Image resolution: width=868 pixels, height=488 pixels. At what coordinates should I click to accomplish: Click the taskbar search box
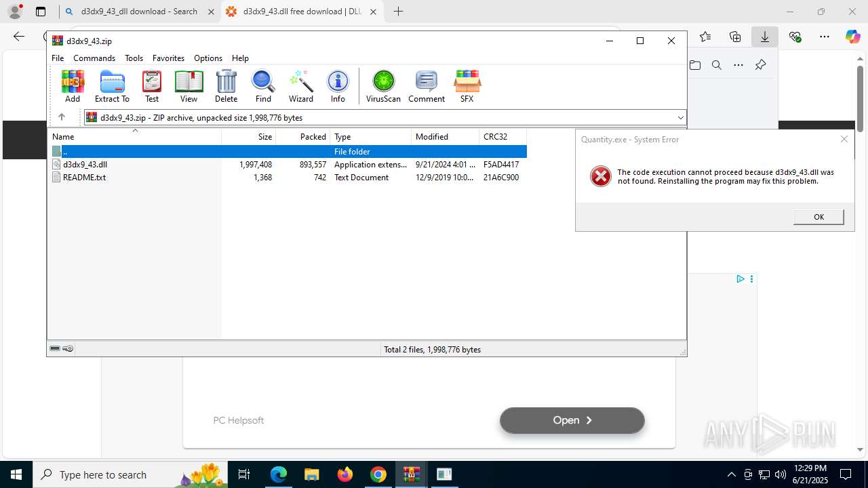tap(131, 474)
